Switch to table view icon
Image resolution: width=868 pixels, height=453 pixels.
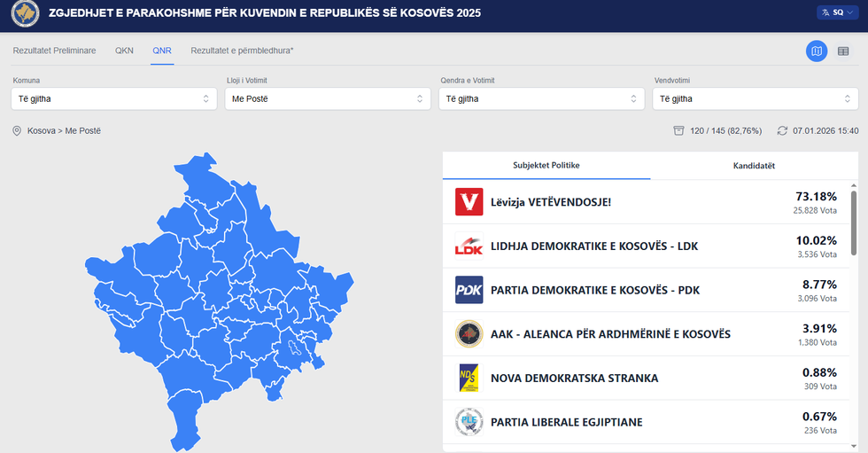tap(843, 51)
